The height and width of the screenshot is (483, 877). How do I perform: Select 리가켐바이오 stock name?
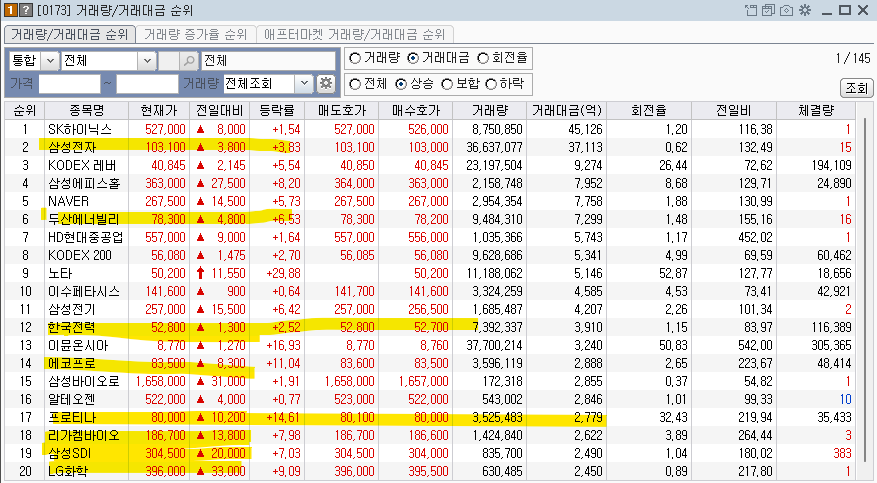coord(84,435)
